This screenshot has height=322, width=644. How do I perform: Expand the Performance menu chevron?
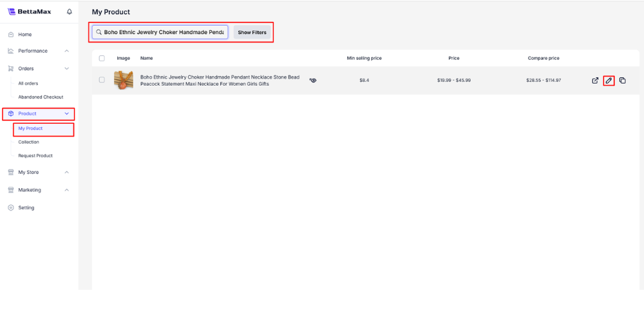click(67, 51)
